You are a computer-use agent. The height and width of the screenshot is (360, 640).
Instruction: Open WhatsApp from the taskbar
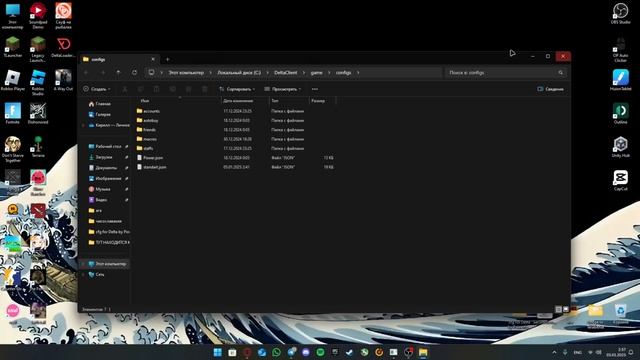(x=276, y=352)
